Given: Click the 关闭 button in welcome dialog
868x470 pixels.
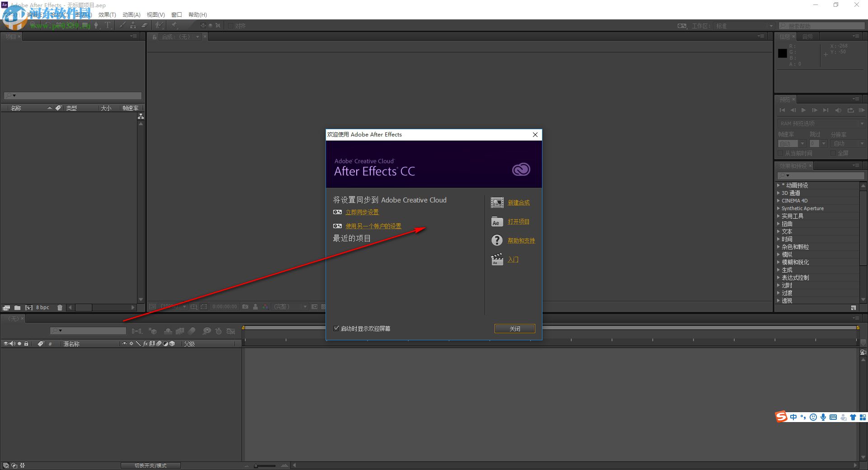Looking at the screenshot, I should coord(515,329).
